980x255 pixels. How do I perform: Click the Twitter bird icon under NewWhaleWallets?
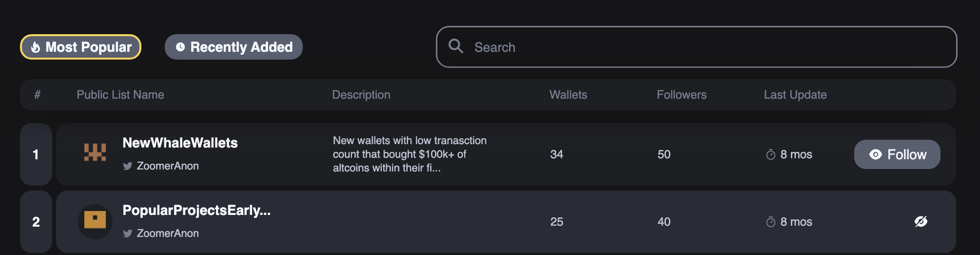click(x=128, y=166)
